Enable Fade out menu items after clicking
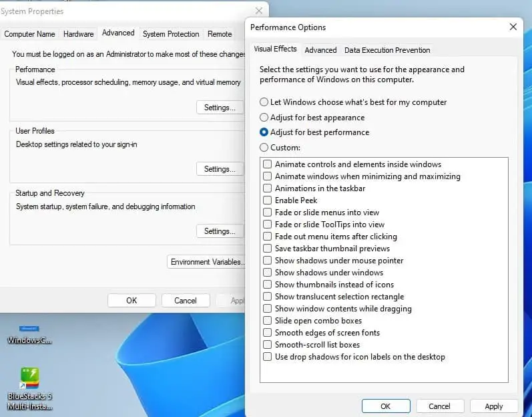Image resolution: width=532 pixels, height=417 pixels. click(x=268, y=237)
